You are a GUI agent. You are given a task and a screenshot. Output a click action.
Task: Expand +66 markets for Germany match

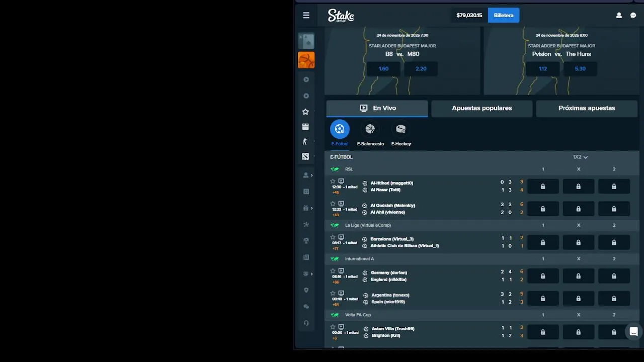point(336,282)
